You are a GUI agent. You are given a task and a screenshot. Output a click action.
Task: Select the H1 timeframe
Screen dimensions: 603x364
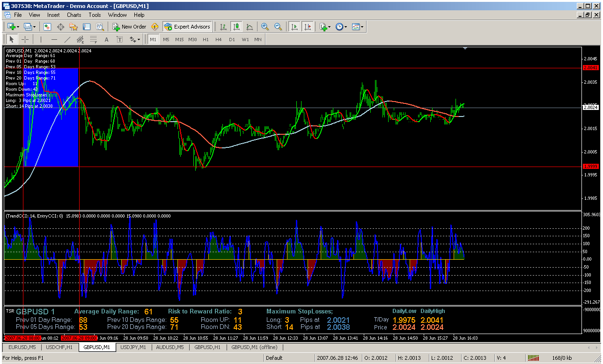(x=206, y=40)
